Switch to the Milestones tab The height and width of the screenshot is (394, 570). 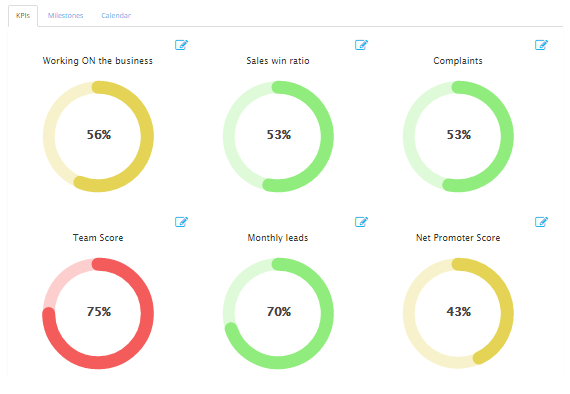[x=65, y=15]
